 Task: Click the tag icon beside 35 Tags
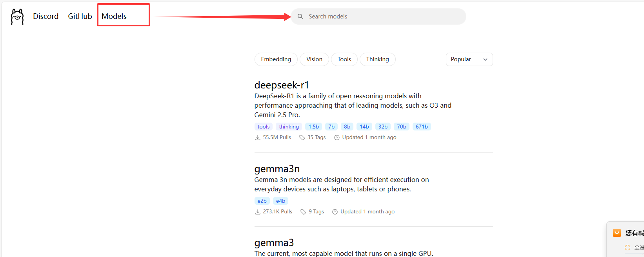click(302, 138)
